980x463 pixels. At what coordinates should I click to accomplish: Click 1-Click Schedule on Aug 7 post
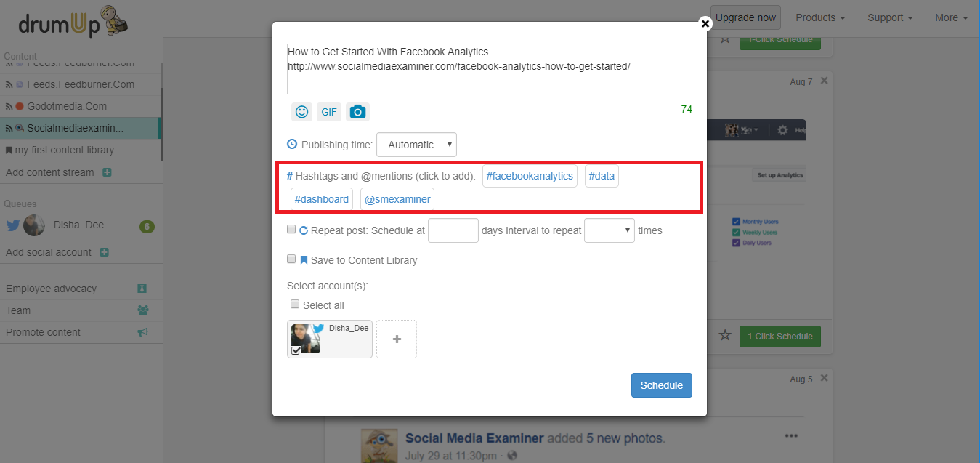click(780, 336)
